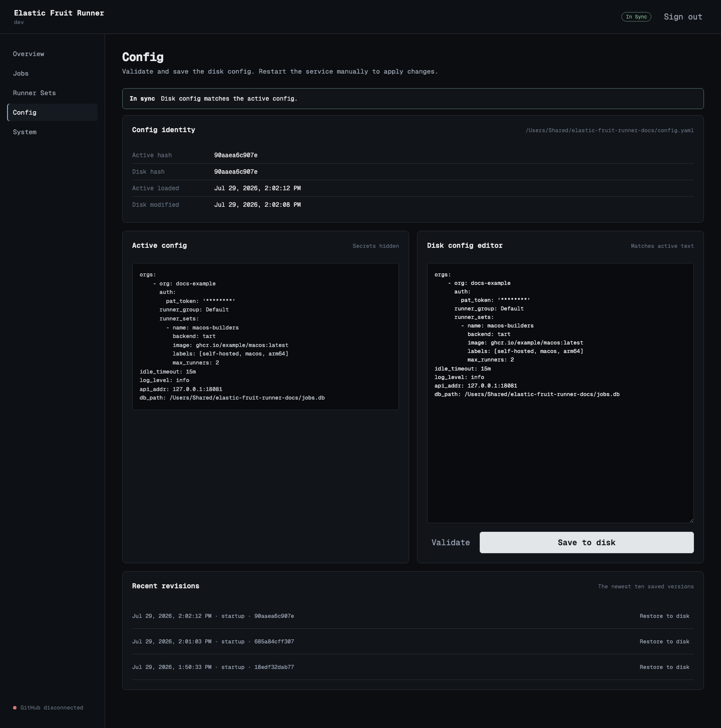Image resolution: width=721 pixels, height=728 pixels.
Task: Restore revision 90aaea6c907e to disk
Action: click(x=664, y=616)
